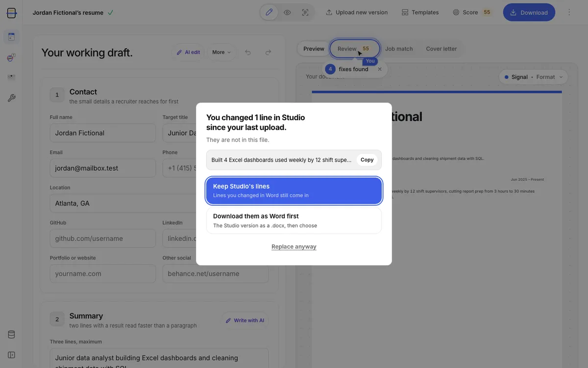Image resolution: width=588 pixels, height=368 pixels.
Task: Click the app logo in the sidebar
Action: click(12, 13)
